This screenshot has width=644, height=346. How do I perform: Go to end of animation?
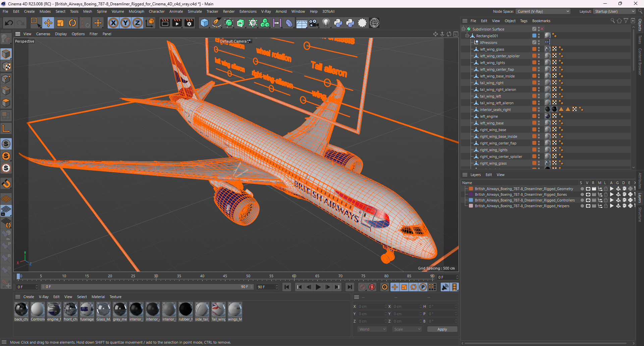point(350,287)
